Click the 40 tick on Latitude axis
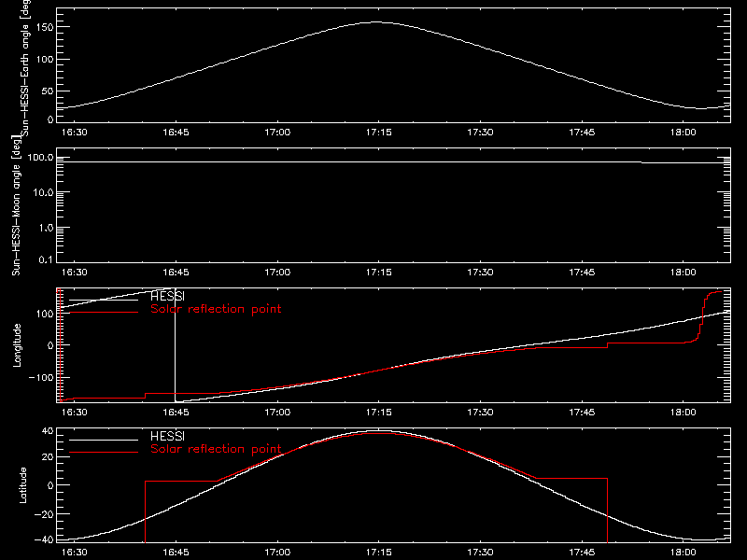 click(49, 431)
